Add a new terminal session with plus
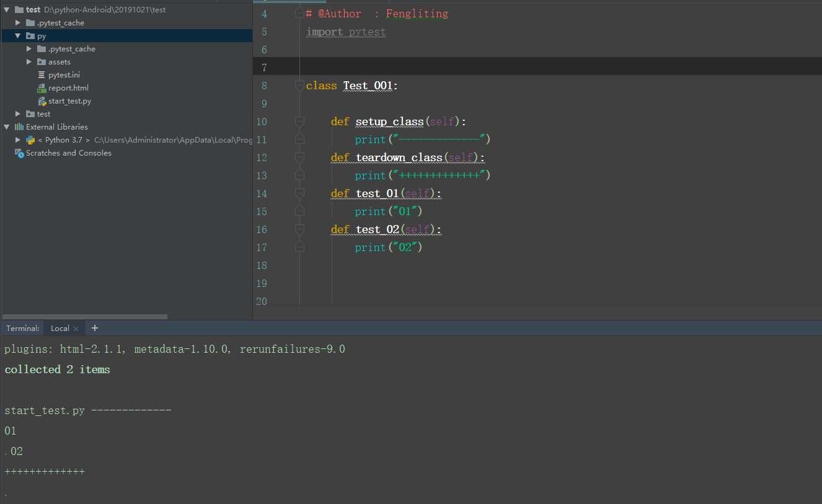This screenshot has width=822, height=504. (x=95, y=328)
